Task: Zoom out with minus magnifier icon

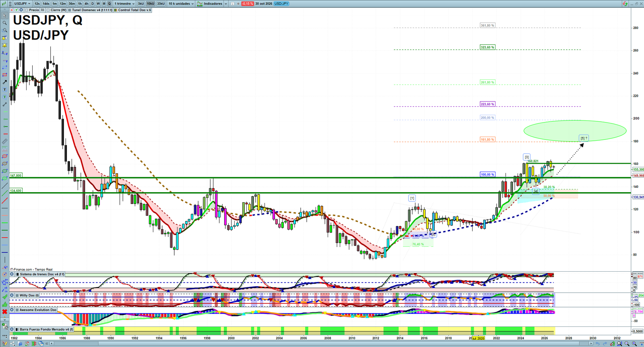Action: pyautogui.click(x=627, y=344)
